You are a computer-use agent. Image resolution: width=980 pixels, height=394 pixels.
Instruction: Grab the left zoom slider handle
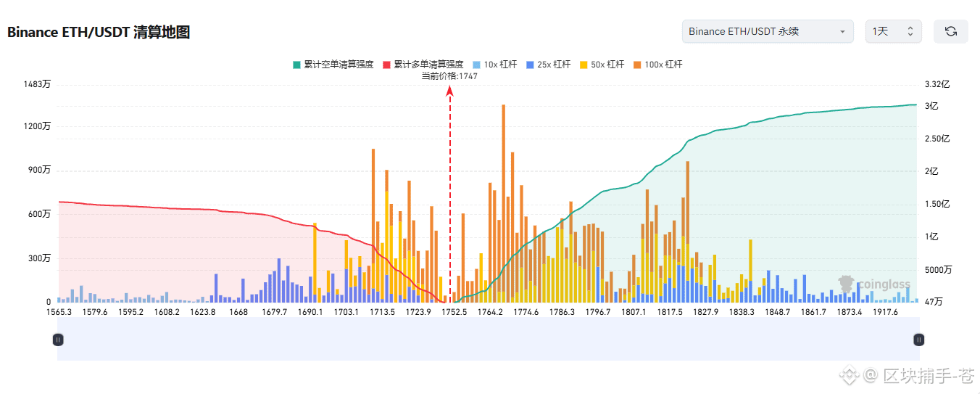58,340
